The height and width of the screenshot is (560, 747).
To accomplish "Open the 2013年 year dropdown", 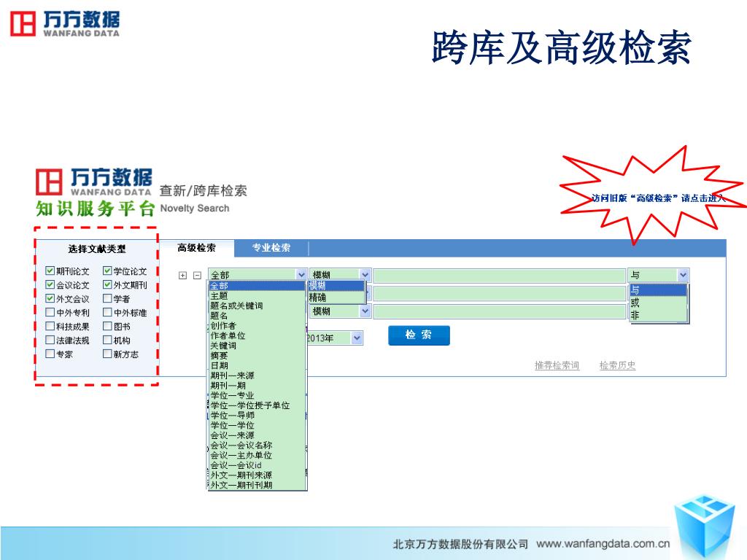I will click(334, 338).
